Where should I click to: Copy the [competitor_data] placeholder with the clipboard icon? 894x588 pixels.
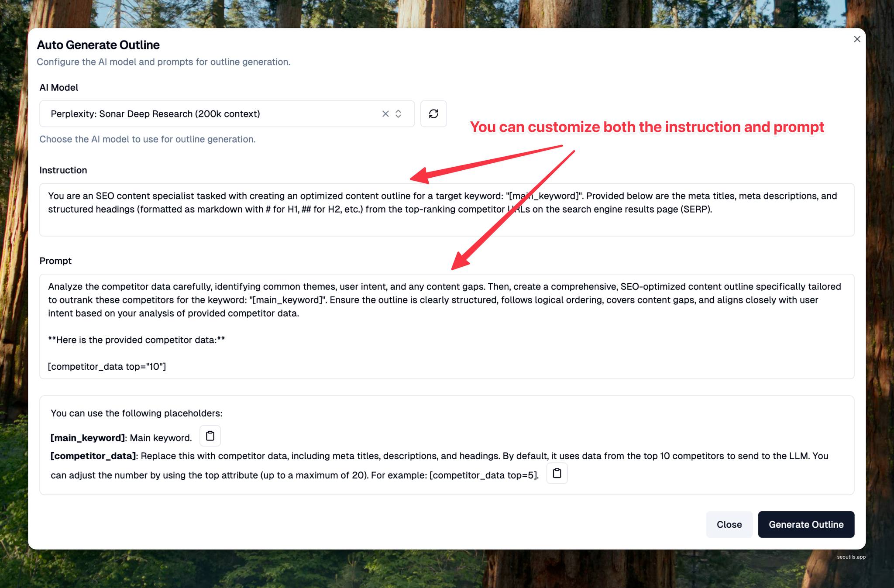557,474
